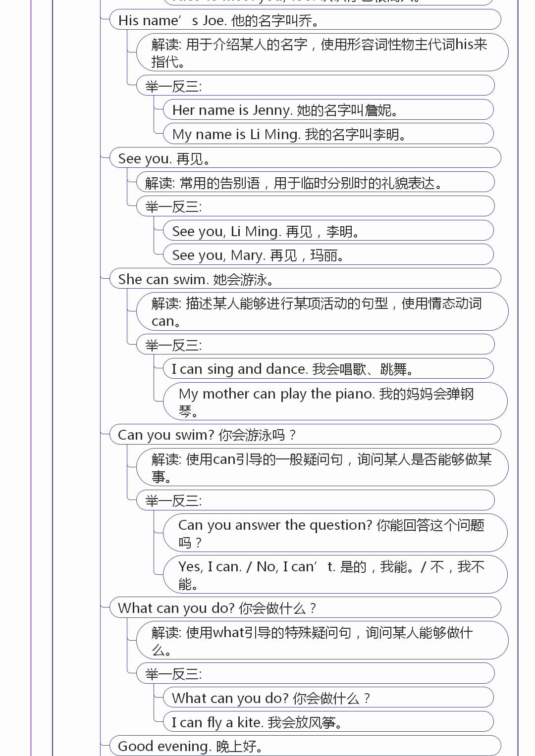Screen dimensions: 535x756
Task: Click the 解读 node about can引导的一般疑问句
Action: click(x=322, y=467)
